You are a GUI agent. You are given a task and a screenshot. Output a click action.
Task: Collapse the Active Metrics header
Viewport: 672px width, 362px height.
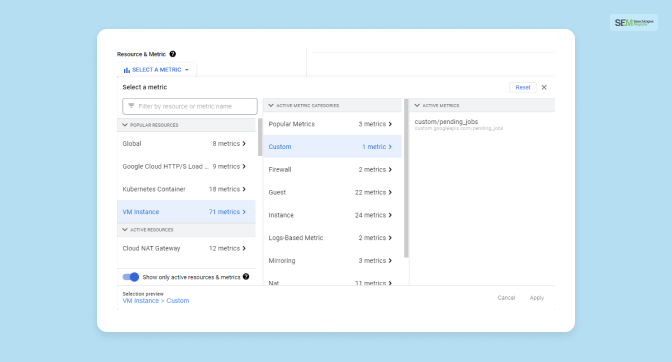(x=417, y=105)
